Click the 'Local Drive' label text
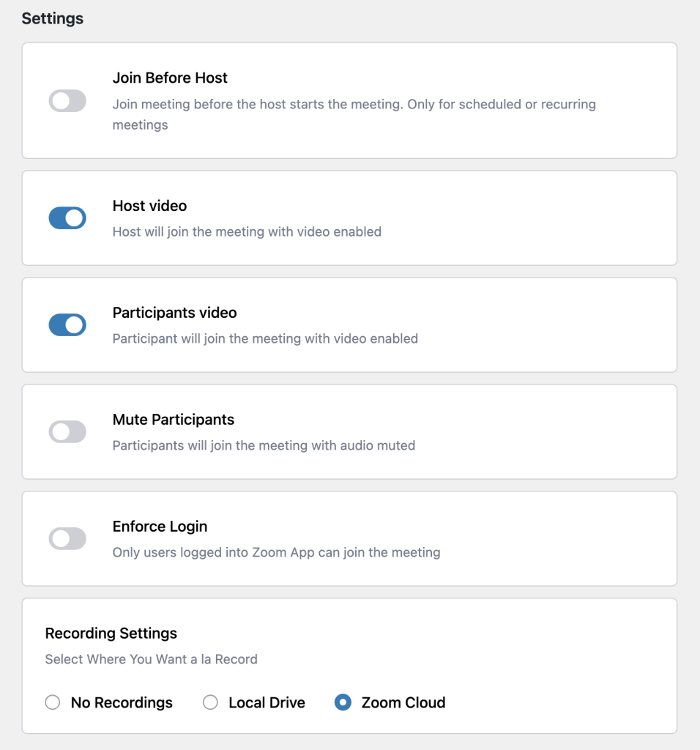 click(267, 702)
